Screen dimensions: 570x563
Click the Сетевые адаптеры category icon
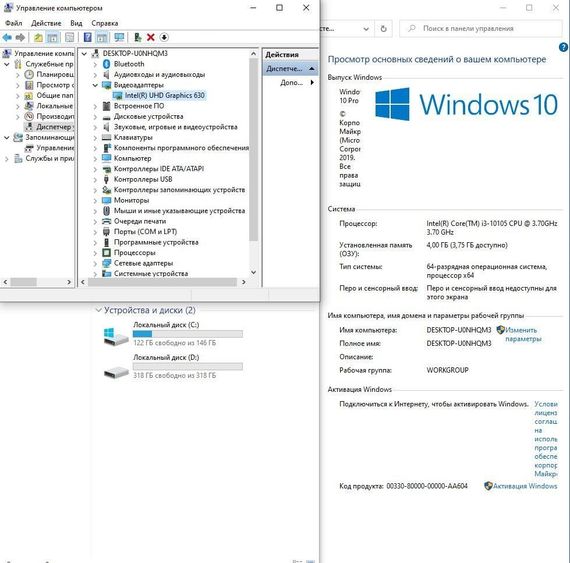pos(107,263)
